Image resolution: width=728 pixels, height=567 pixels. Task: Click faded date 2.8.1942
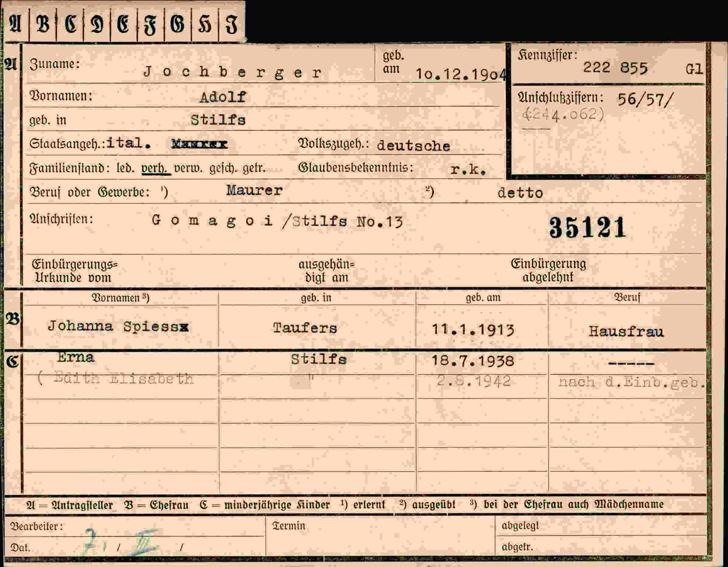[474, 381]
